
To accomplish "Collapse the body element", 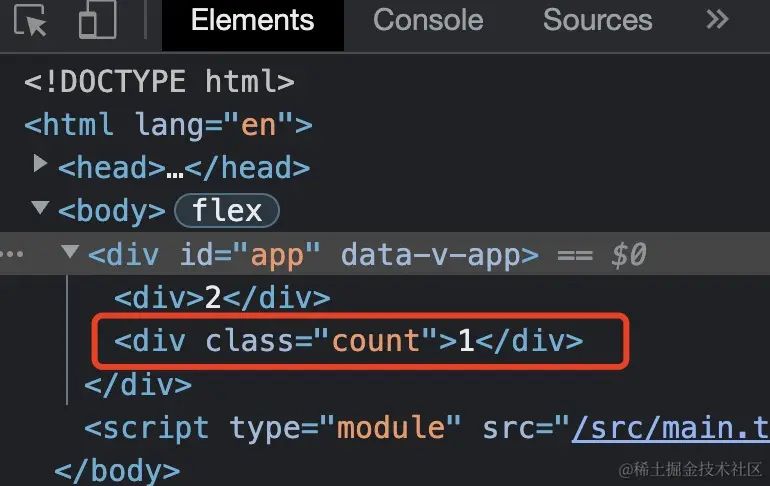I will point(40,207).
